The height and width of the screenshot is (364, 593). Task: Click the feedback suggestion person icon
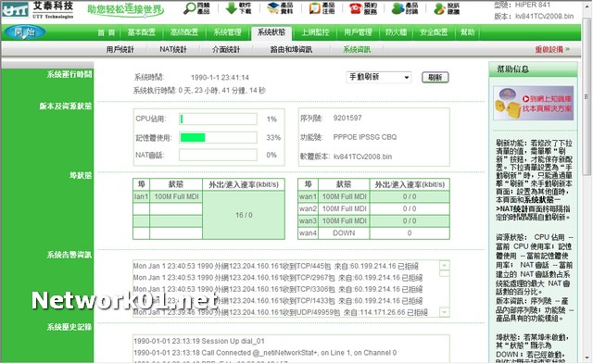tap(439, 8)
